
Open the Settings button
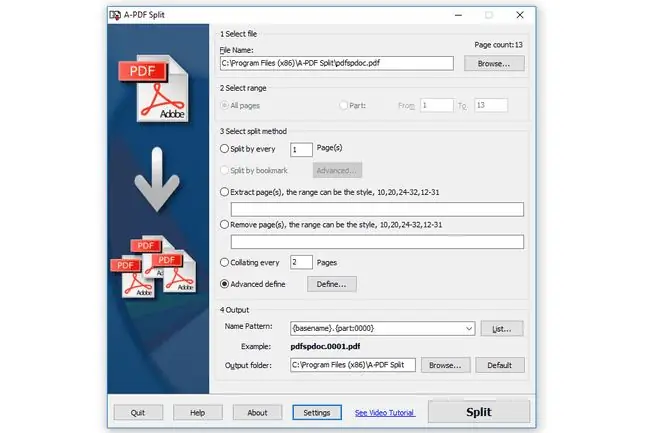tap(317, 413)
